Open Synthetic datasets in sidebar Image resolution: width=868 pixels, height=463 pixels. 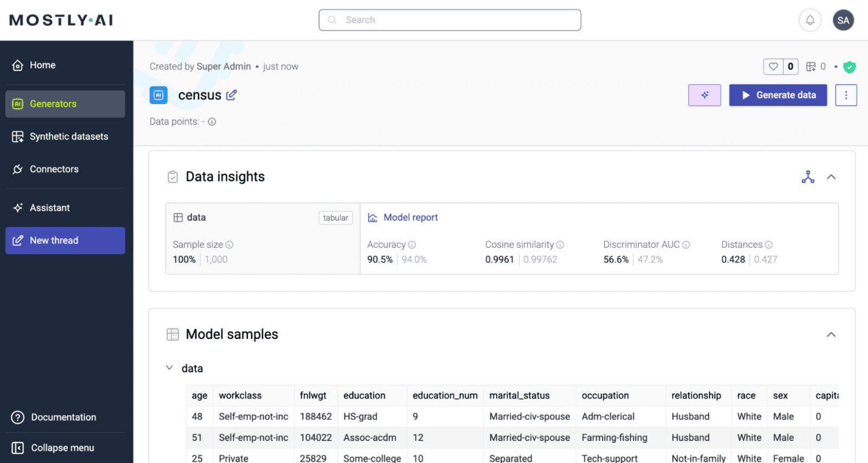point(65,137)
